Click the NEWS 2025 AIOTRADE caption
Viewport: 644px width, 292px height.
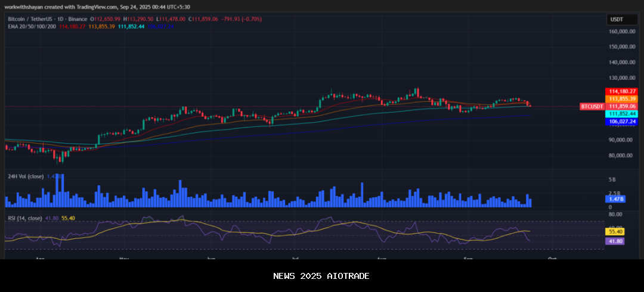[321, 276]
